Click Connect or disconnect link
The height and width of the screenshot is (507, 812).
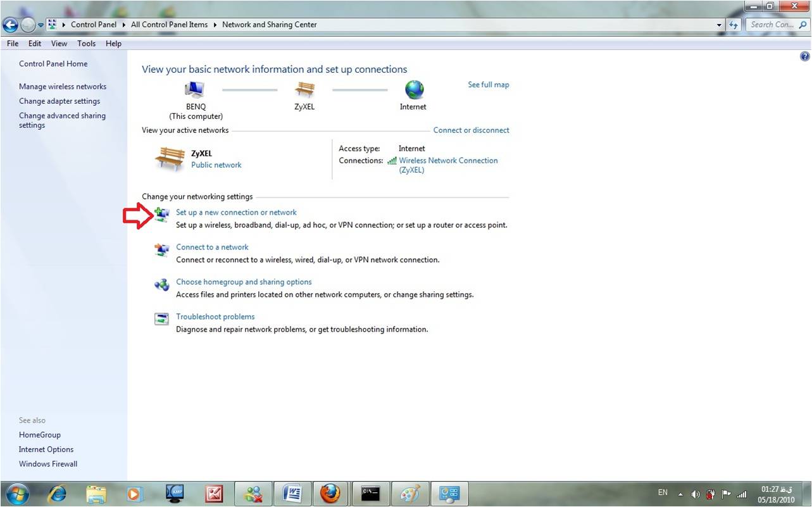click(472, 130)
